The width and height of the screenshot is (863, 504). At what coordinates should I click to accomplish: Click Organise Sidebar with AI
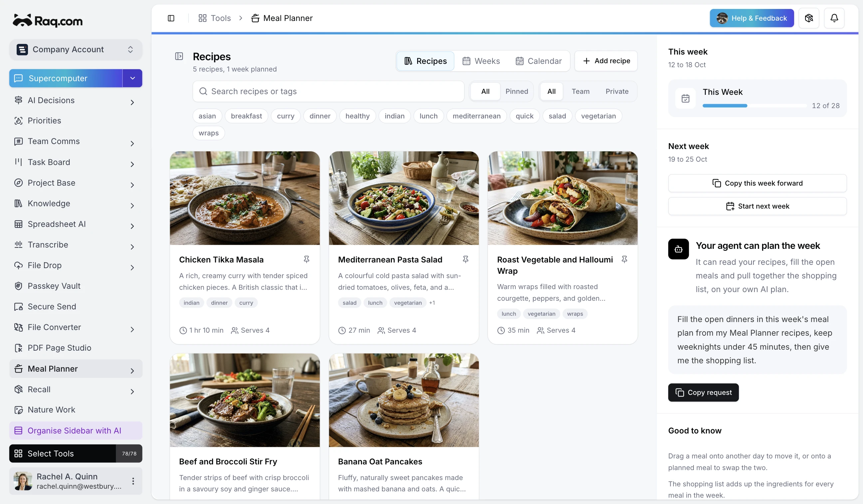tap(76, 431)
